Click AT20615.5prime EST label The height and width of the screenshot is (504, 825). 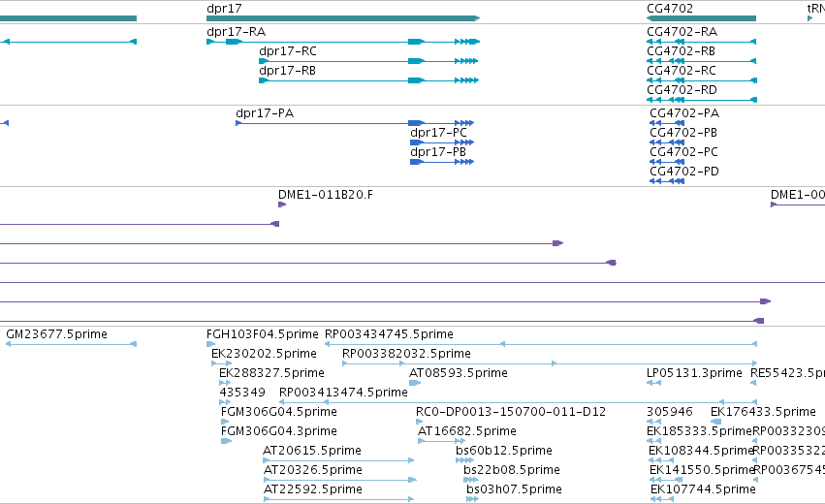[312, 451]
